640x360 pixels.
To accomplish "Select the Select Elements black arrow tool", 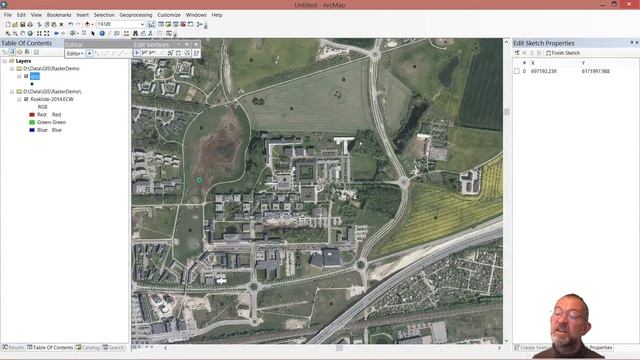I will (x=93, y=33).
